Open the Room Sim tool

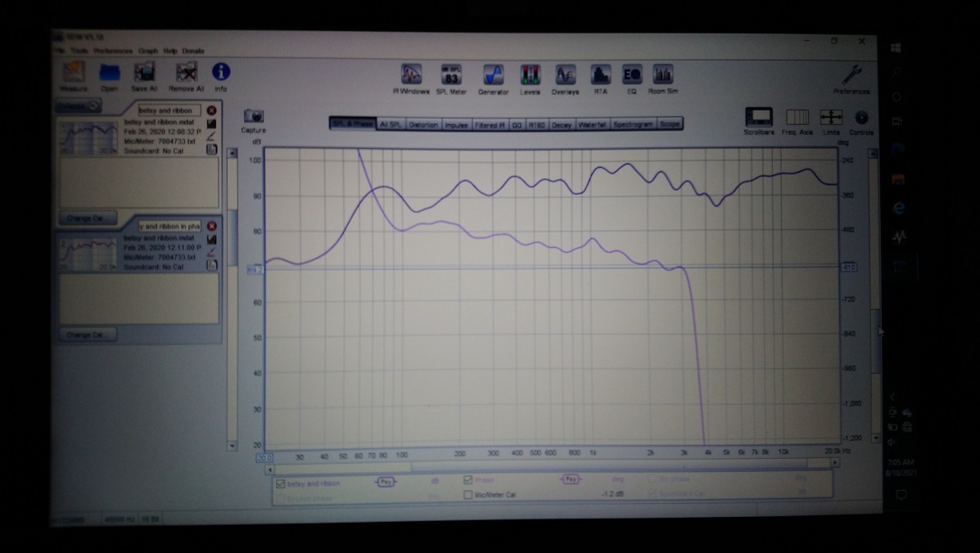[662, 79]
